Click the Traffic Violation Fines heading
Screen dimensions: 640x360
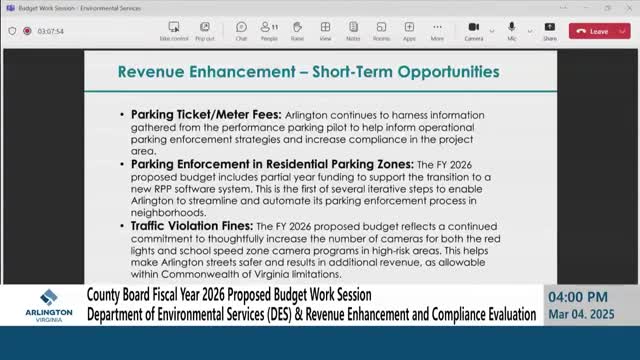(192, 226)
